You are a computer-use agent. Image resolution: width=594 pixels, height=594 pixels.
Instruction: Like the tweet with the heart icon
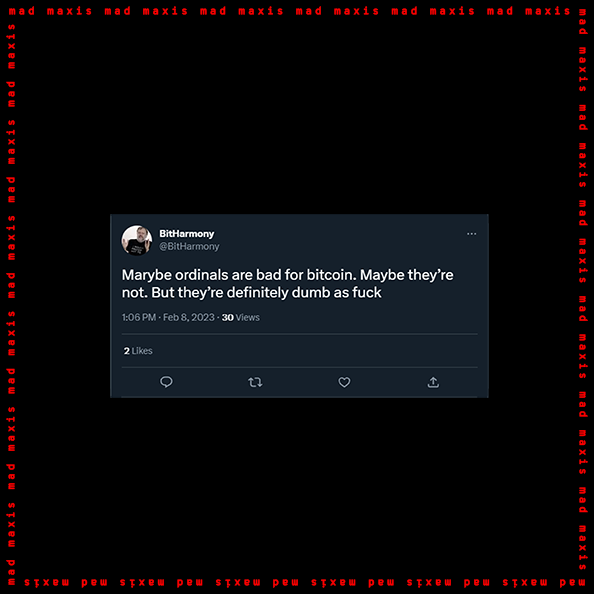click(x=344, y=382)
